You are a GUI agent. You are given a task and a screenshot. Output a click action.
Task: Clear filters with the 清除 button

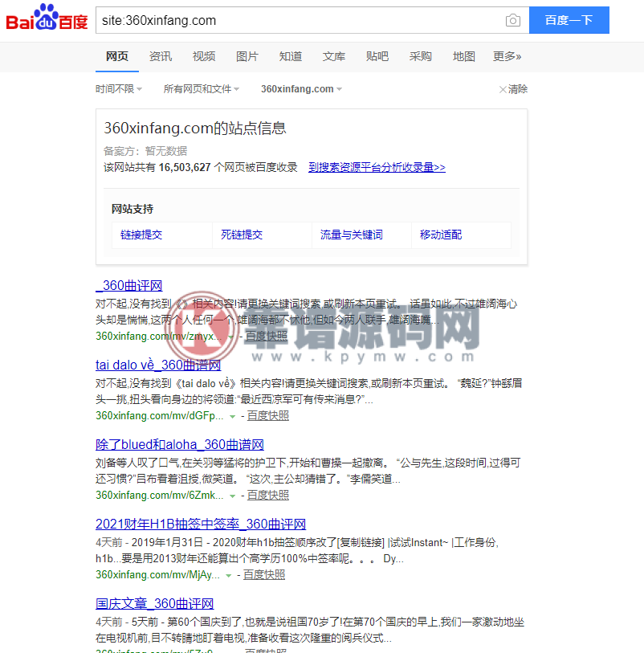point(513,89)
